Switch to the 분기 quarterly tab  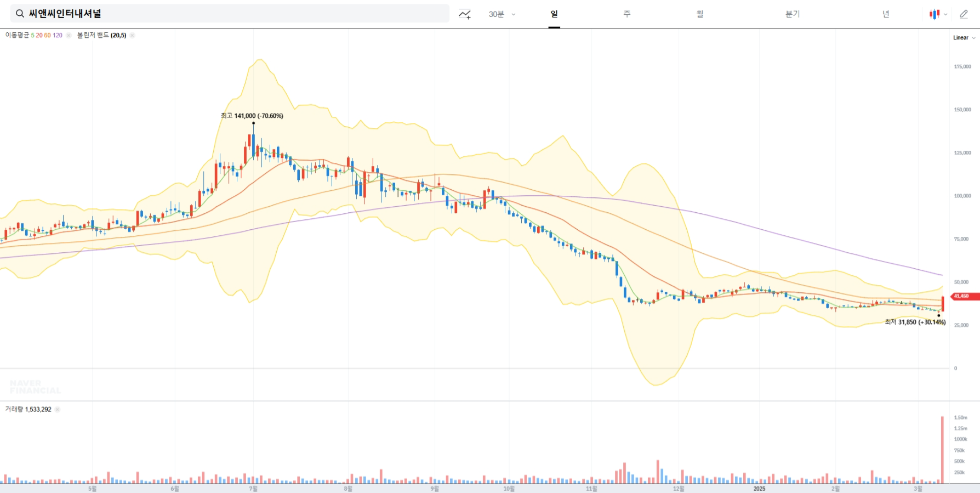click(x=793, y=14)
